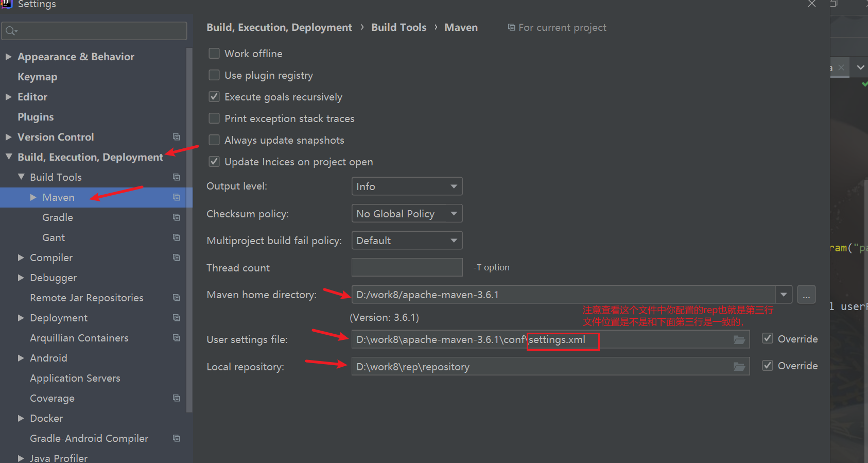The width and height of the screenshot is (868, 463).
Task: Select Plugins in settings tree
Action: (x=36, y=117)
